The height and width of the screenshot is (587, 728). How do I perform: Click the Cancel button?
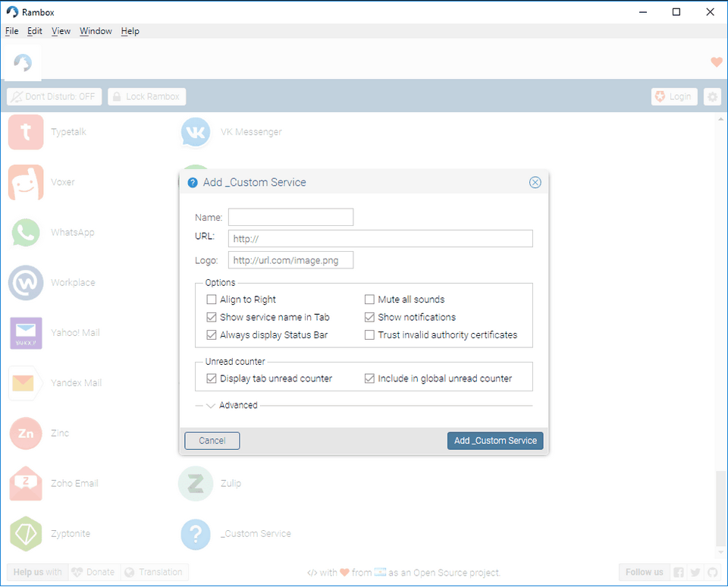pyautogui.click(x=212, y=441)
